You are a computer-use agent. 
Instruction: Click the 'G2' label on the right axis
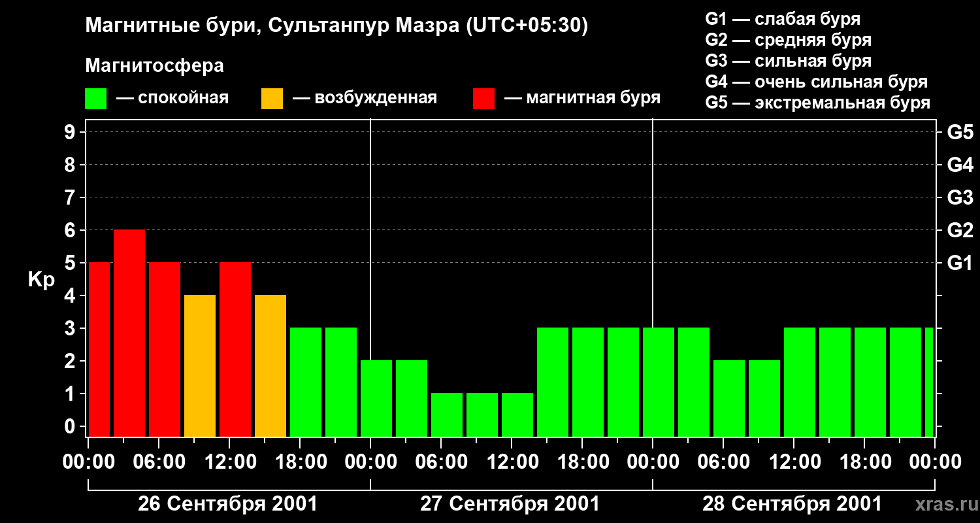click(960, 230)
